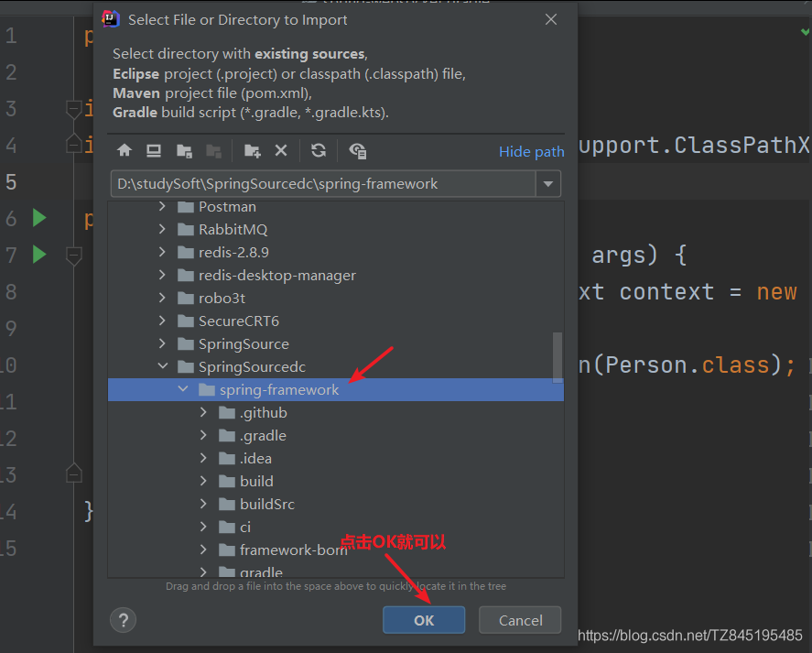
Task: Expand the RabbitMQ folder
Action: pyautogui.click(x=162, y=229)
